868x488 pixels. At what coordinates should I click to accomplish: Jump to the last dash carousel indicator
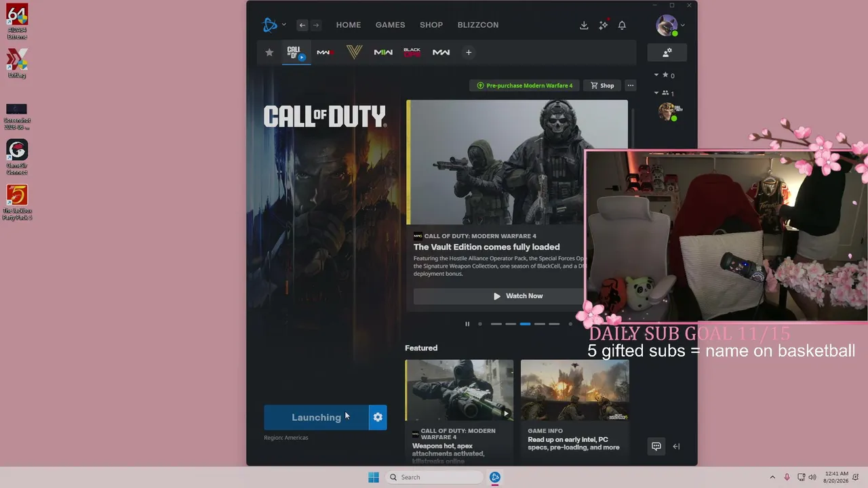click(x=554, y=324)
